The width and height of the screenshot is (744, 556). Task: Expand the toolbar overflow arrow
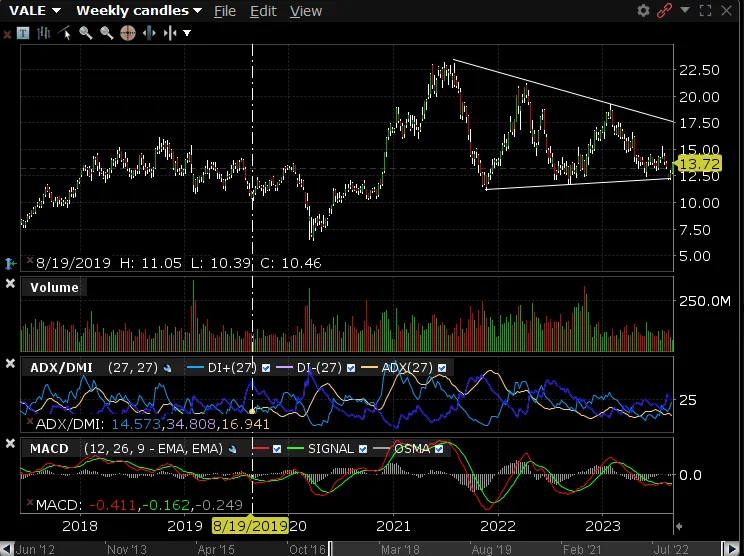(187, 33)
